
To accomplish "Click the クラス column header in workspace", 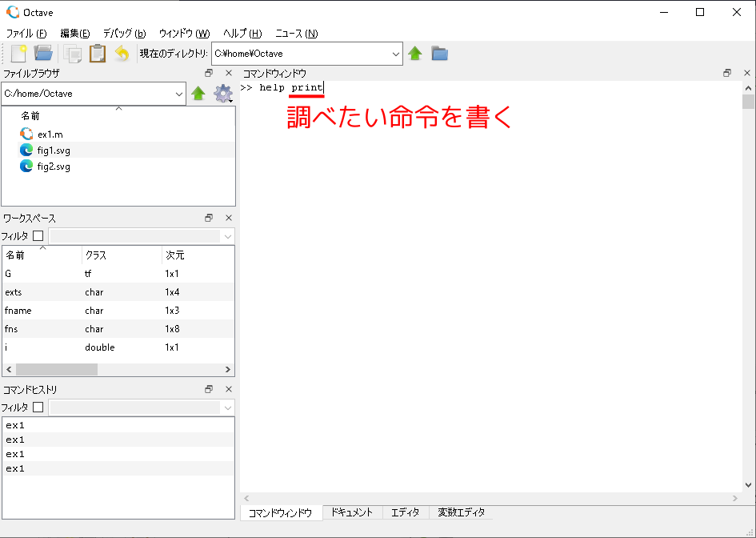I will [x=96, y=255].
